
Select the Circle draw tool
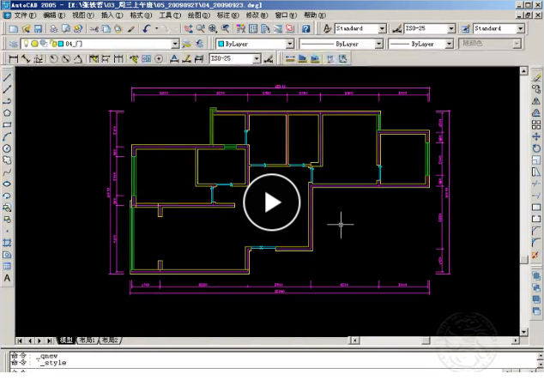[7, 148]
